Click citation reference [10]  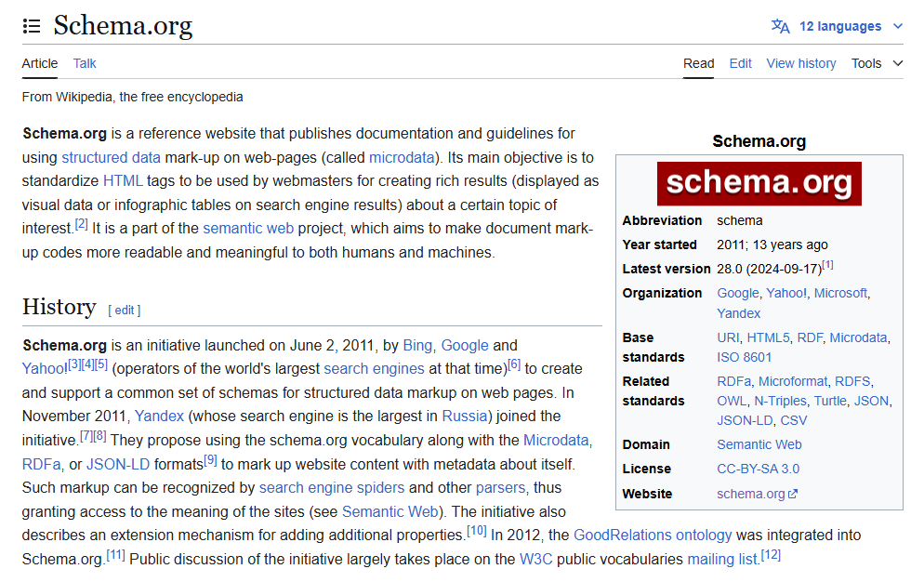click(x=477, y=531)
